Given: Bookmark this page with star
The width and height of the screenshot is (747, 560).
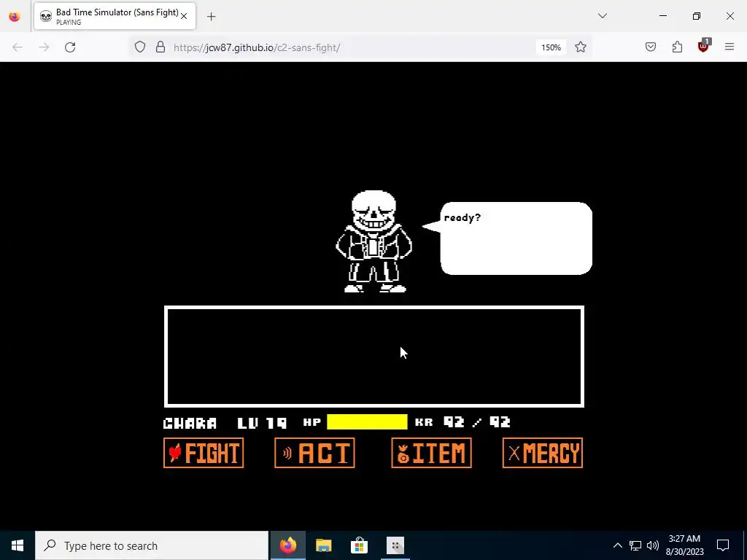Looking at the screenshot, I should [580, 47].
